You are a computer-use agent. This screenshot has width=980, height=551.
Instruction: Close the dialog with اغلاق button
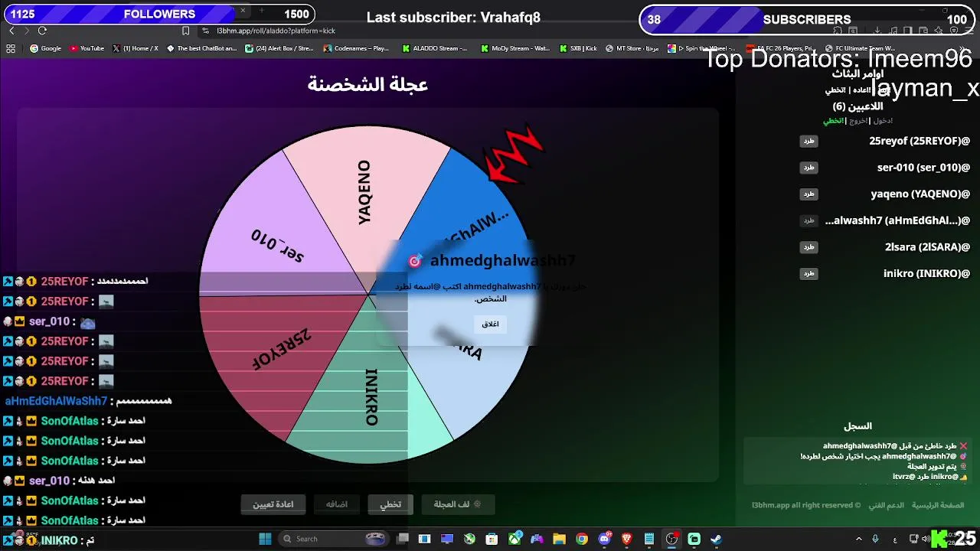click(x=490, y=324)
